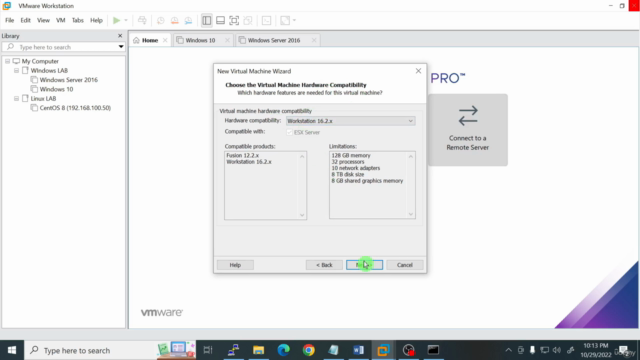Close the Library panel
Image resolution: width=640 pixels, height=360 pixels.
click(120, 36)
